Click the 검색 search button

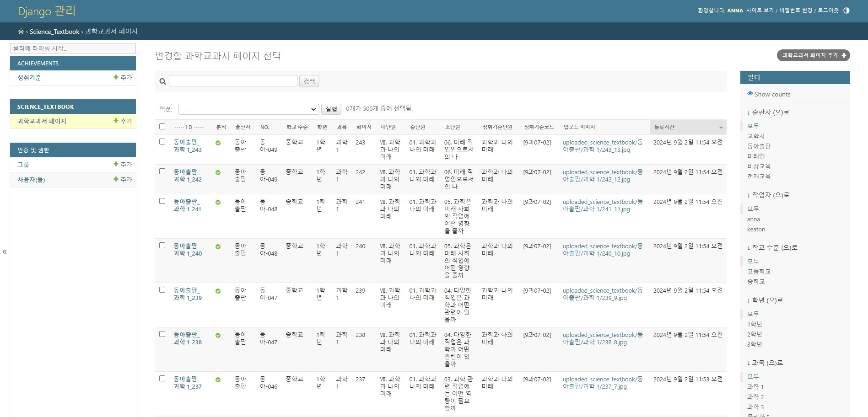coord(309,81)
